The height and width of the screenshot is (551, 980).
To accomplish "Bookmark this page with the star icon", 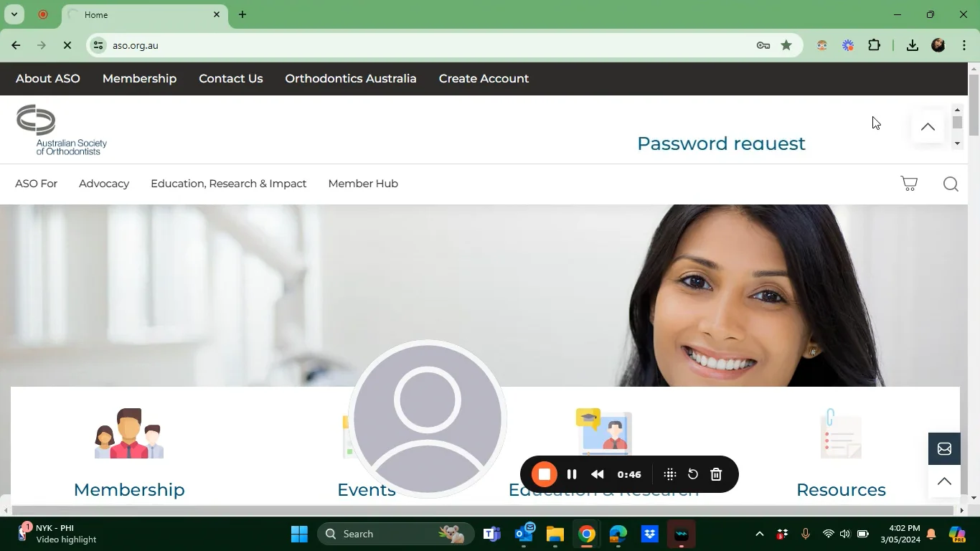I will point(786,45).
